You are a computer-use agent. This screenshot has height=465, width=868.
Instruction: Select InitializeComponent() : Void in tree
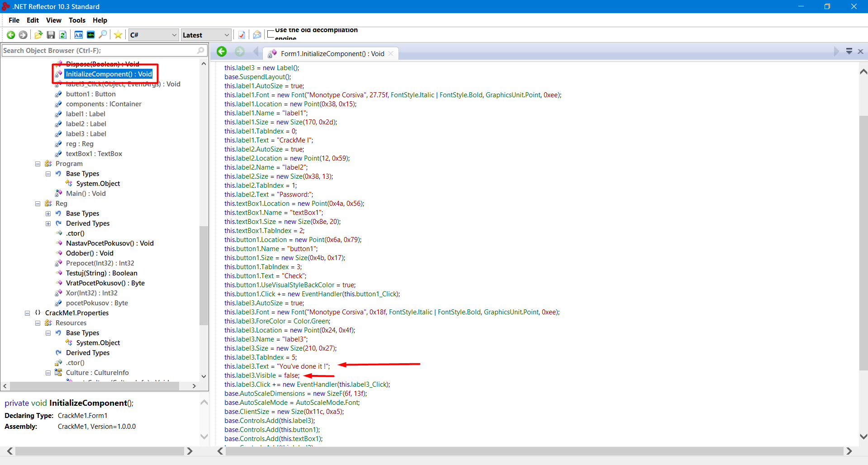pyautogui.click(x=109, y=74)
